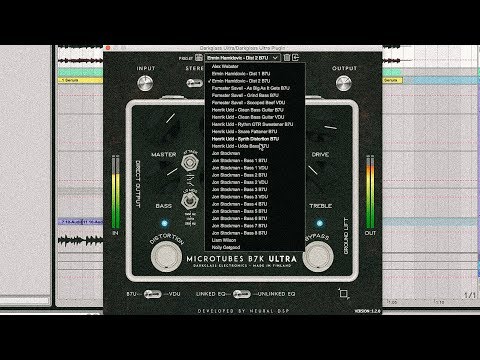Select Henrik Udd - Udds Bass B7U
Viewport: 480px width, 360px height.
pyautogui.click(x=255, y=146)
